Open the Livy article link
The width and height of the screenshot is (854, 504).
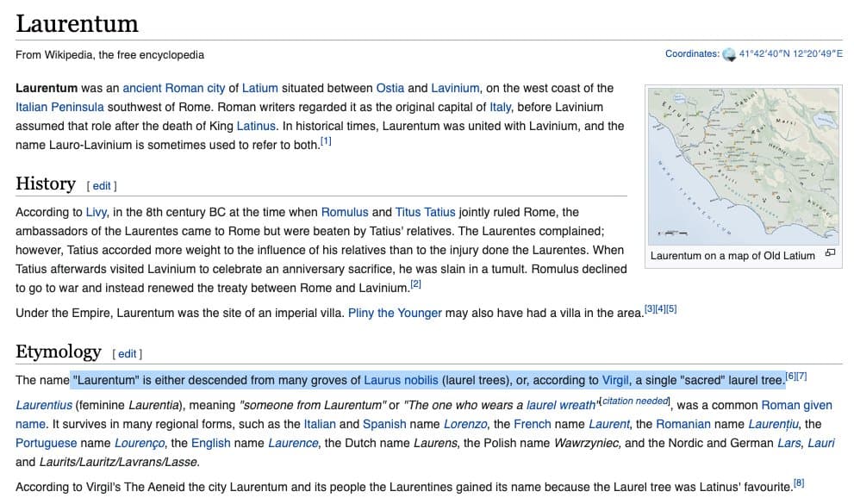[97, 212]
